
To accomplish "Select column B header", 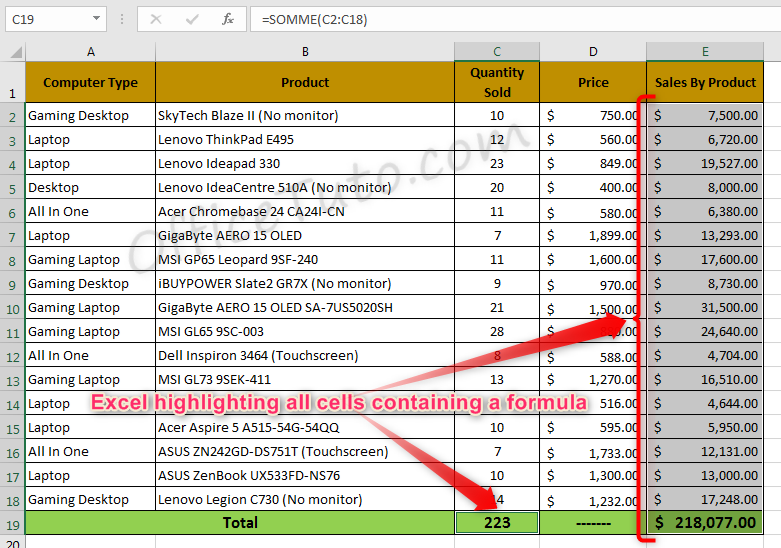I will [305, 52].
